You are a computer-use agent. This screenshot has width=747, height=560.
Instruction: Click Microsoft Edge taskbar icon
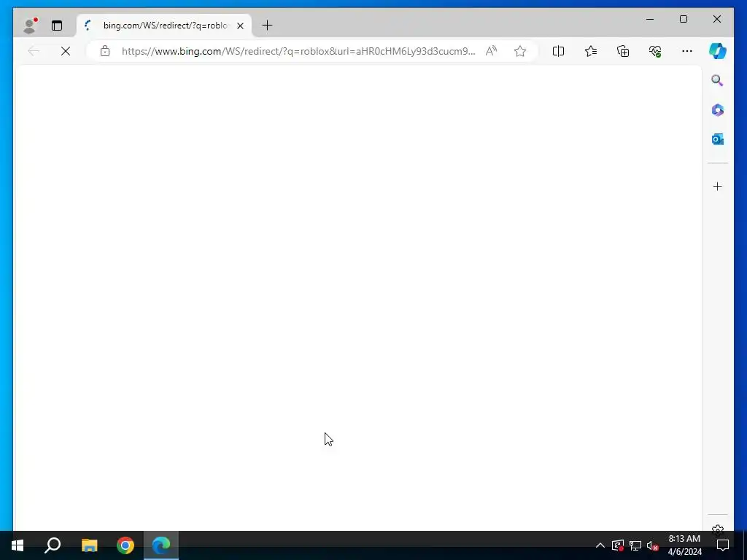pyautogui.click(x=161, y=545)
